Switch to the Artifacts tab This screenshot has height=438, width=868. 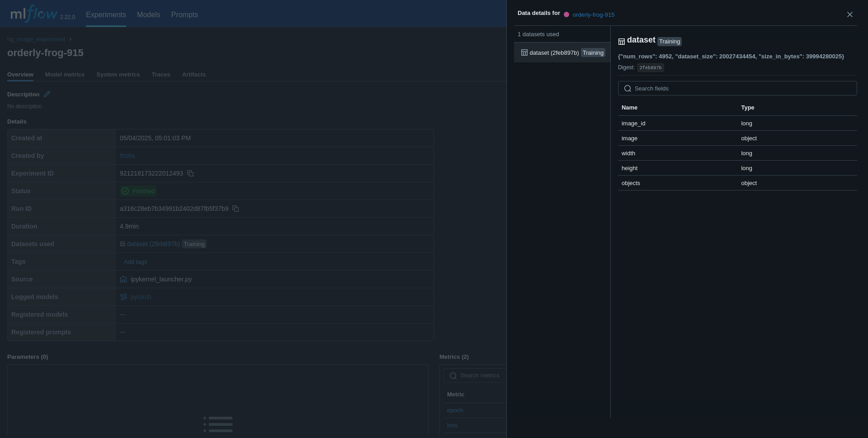click(x=193, y=75)
